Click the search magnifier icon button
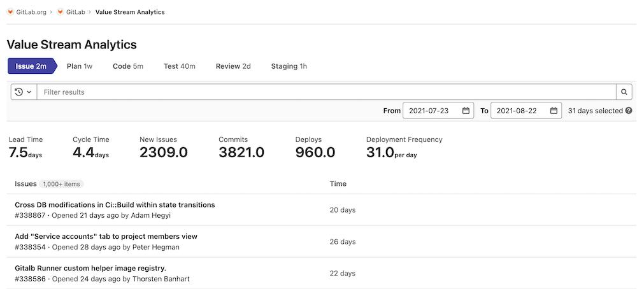Image resolution: width=644 pixels, height=289 pixels. pos(625,92)
